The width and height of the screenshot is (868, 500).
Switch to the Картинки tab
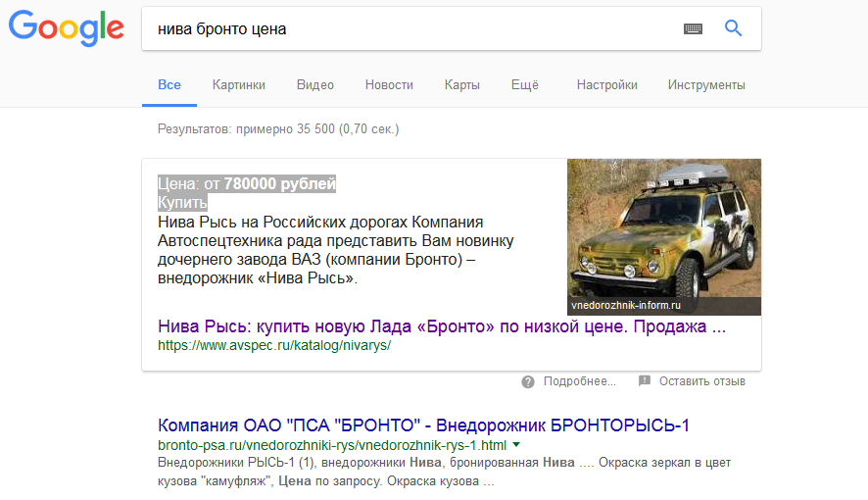tap(239, 84)
